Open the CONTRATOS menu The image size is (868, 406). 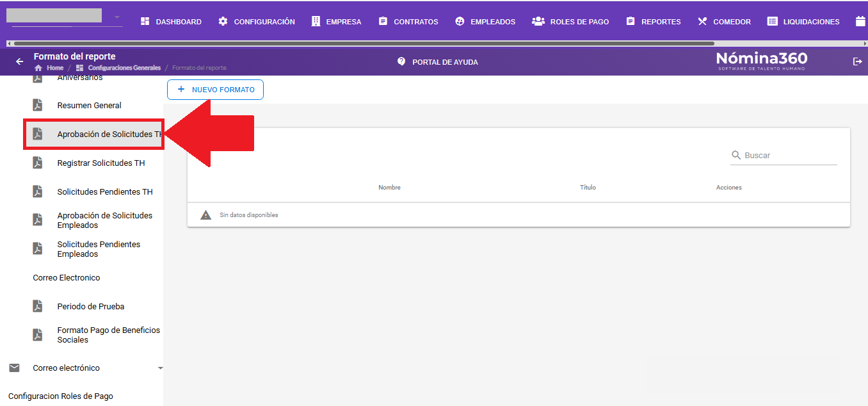coord(408,22)
